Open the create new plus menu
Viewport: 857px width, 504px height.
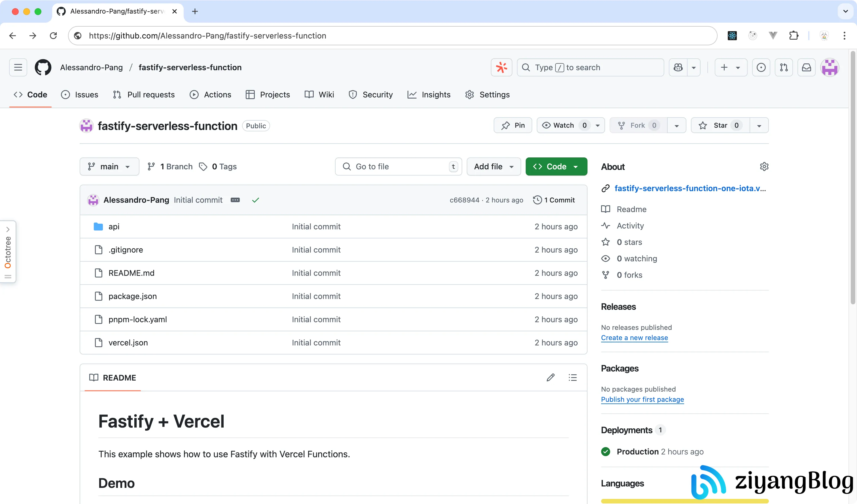tap(731, 67)
